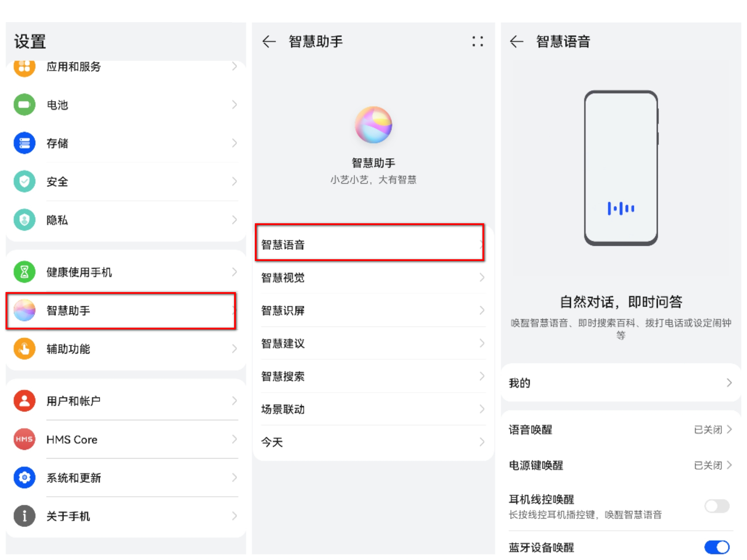
Task: Click the 关于手机 info icon
Action: tap(24, 516)
